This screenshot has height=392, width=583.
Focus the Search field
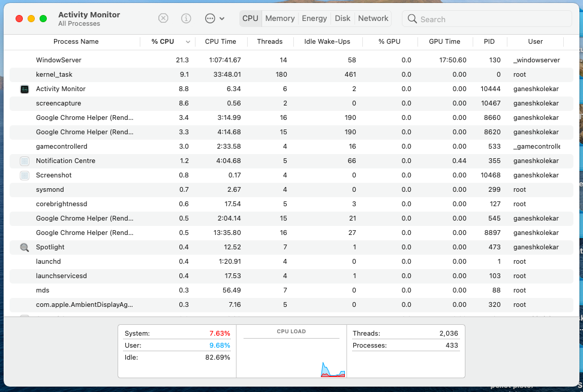[486, 19]
